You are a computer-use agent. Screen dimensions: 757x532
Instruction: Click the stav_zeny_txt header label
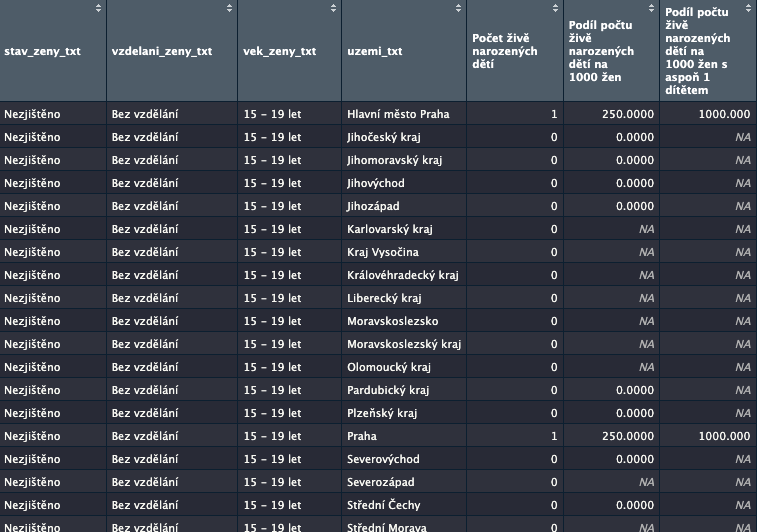coord(42,52)
